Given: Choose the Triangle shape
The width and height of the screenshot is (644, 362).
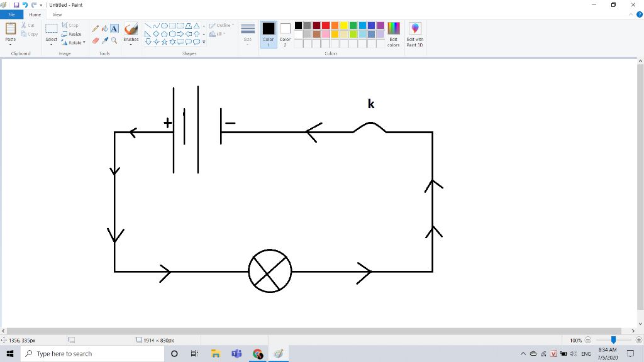Looking at the screenshot, I should coord(197,26).
